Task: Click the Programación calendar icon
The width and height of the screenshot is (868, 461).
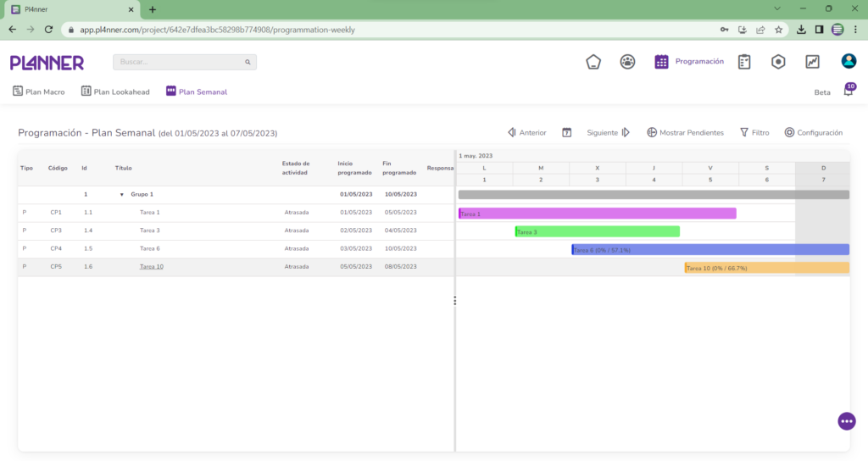Action: 661,62
